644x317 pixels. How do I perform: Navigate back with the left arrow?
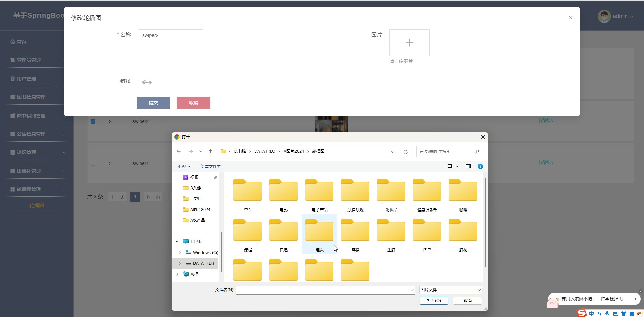point(179,151)
